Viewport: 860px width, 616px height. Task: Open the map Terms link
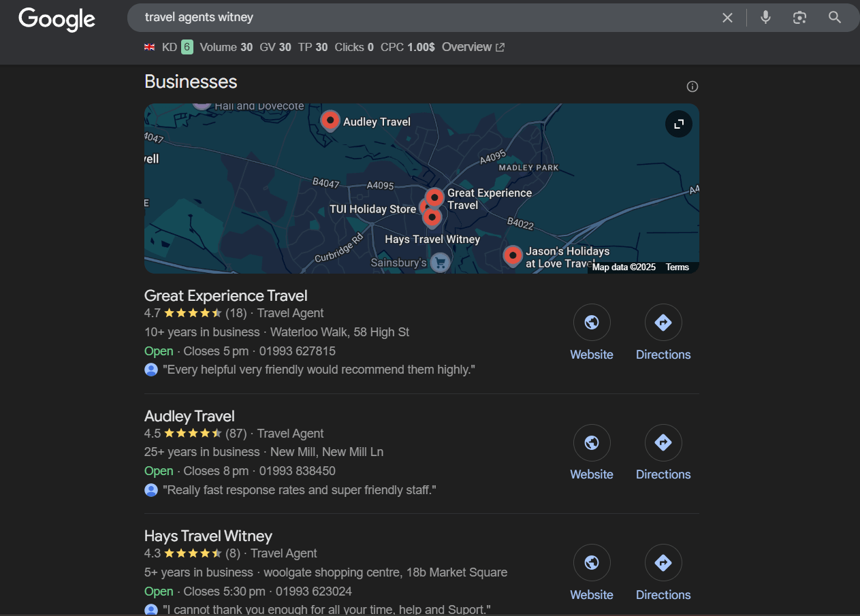coord(677,268)
